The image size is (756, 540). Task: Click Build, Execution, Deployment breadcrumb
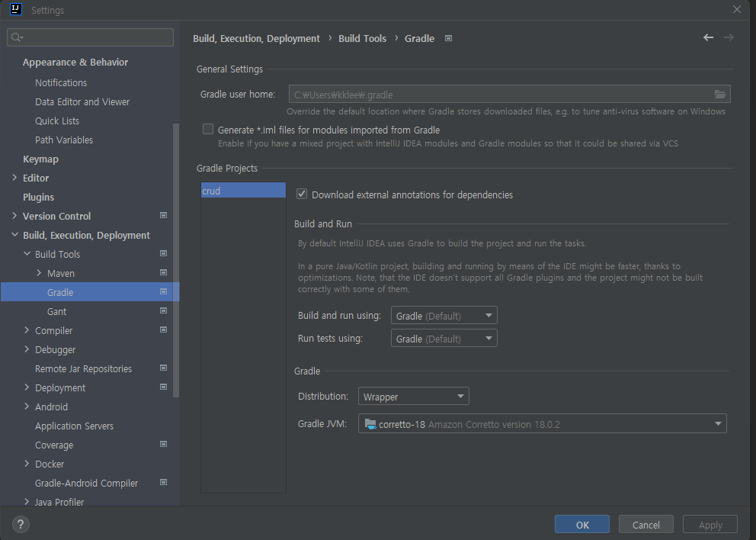[257, 38]
